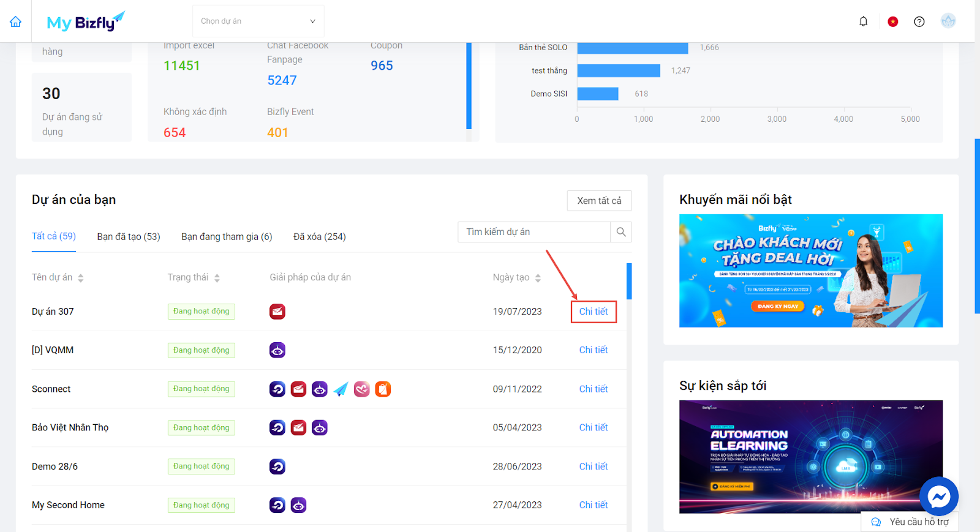This screenshot has height=532, width=980.
Task: Click the Xem tất cả button
Action: coord(599,201)
